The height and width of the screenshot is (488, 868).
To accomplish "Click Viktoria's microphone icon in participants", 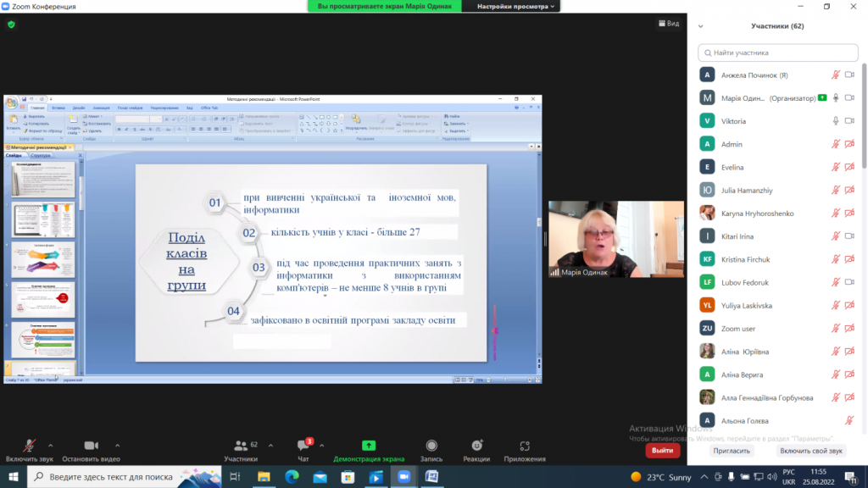I will pyautogui.click(x=836, y=121).
